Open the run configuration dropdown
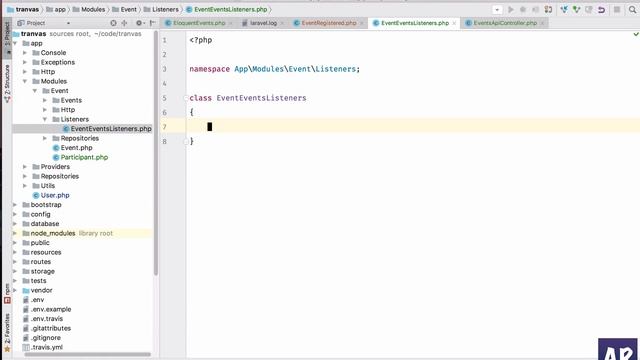Viewport: 640px width, 360px height. (x=497, y=9)
